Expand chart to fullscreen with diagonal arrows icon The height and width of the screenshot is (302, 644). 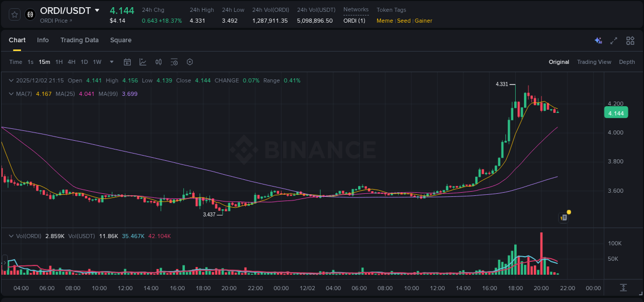click(613, 40)
